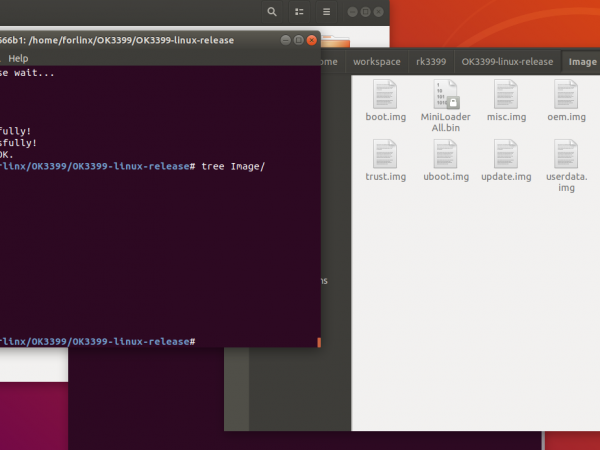Navigate to rk3399 in the path bar

(430, 62)
